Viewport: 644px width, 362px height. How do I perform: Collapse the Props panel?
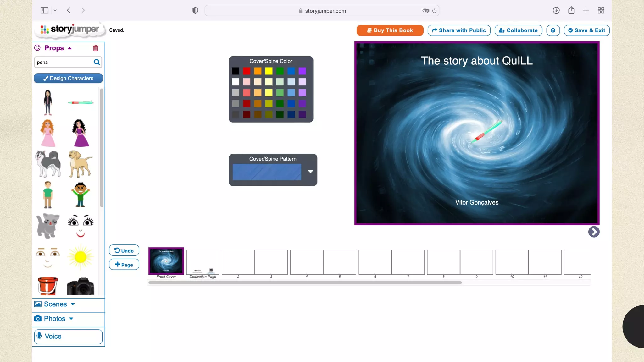69,48
